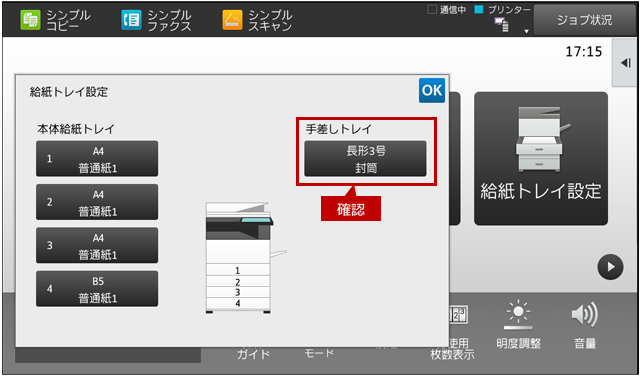Select tray 4 B5 普通紙1
The image size is (640, 376).
[x=97, y=289]
